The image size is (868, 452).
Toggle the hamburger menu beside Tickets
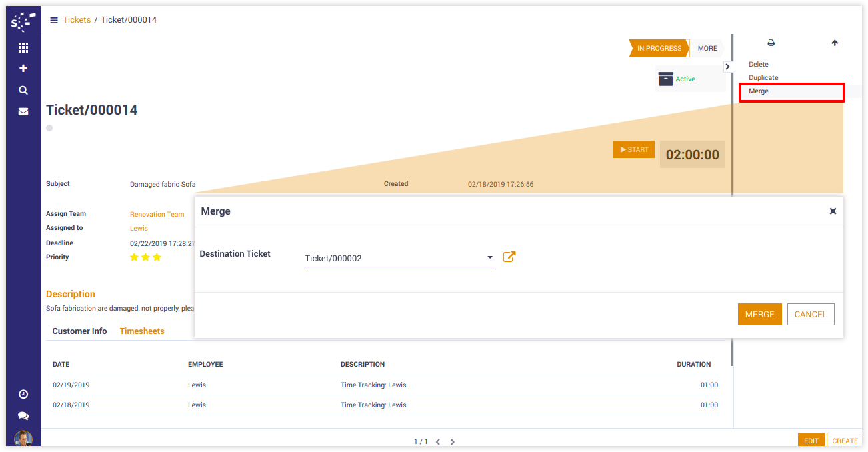54,20
